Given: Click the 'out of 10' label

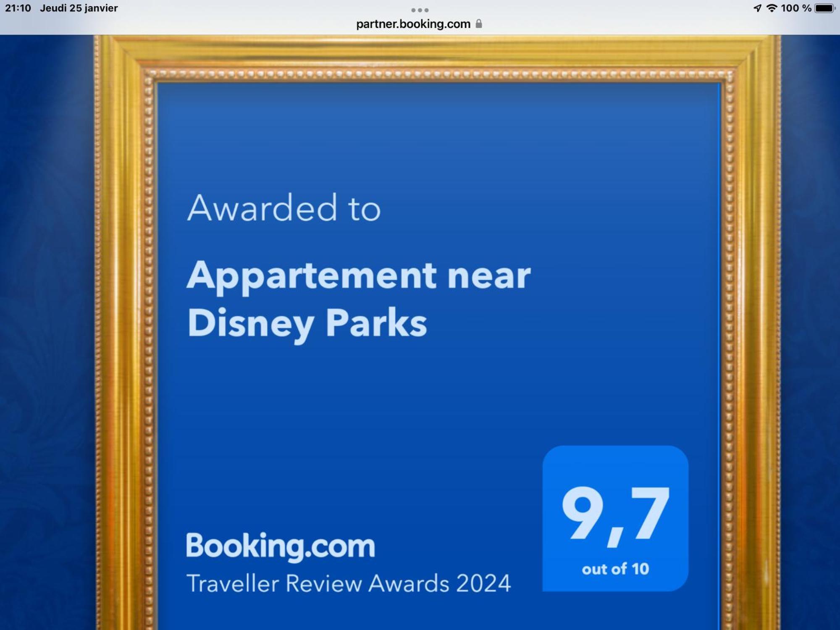Looking at the screenshot, I should [615, 569].
